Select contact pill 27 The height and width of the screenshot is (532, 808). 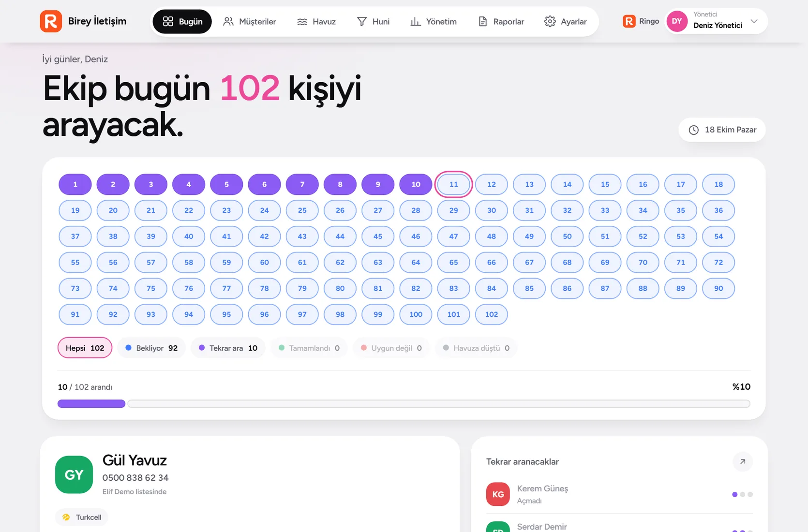(378, 210)
